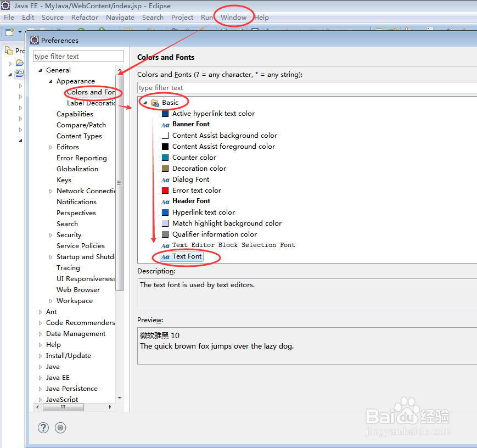Open the Navigate menu
This screenshot has width=477, height=448.
pyautogui.click(x=120, y=18)
